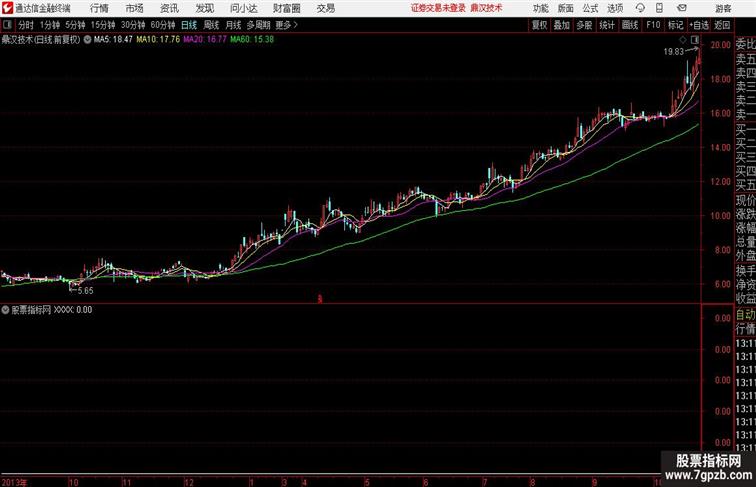The height and width of the screenshot is (487, 756).
Task: Open the 行情 menu
Action: [x=99, y=8]
